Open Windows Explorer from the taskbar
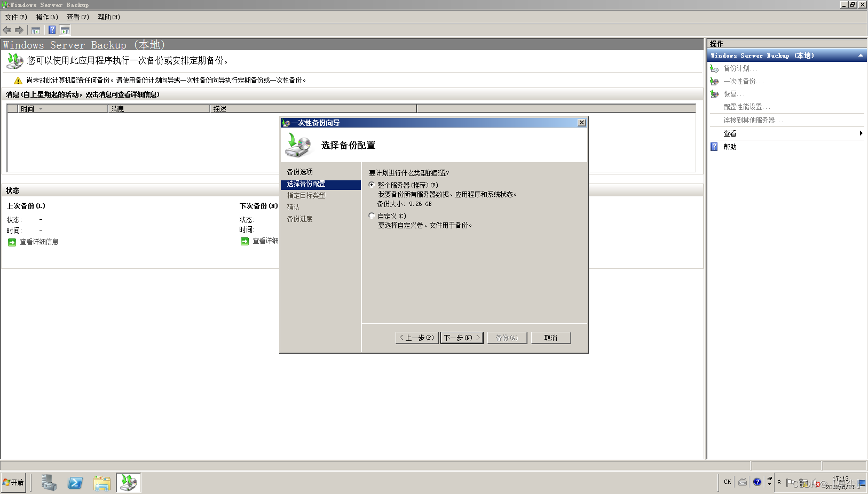Viewport: 868px width, 494px height. tap(101, 483)
